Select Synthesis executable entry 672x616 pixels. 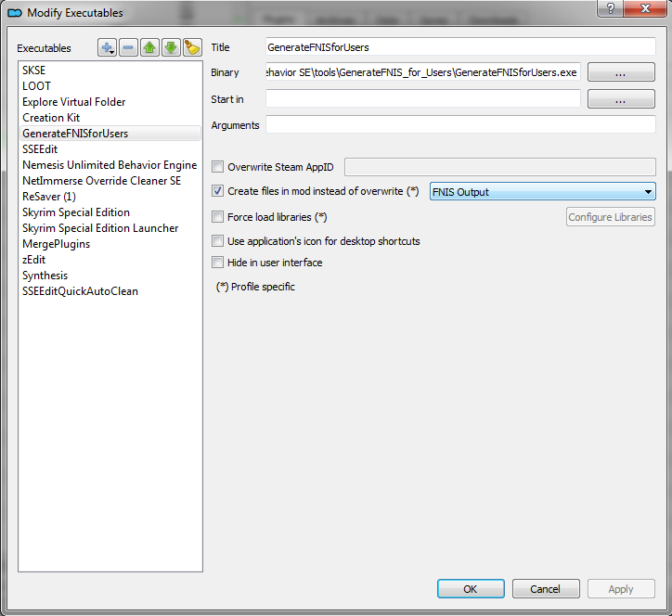pos(110,276)
